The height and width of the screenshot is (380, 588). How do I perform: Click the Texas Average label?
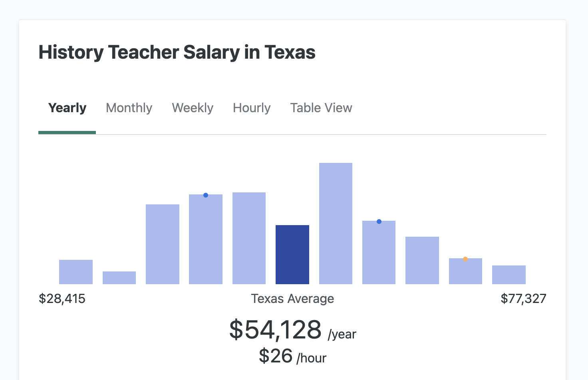pyautogui.click(x=292, y=298)
